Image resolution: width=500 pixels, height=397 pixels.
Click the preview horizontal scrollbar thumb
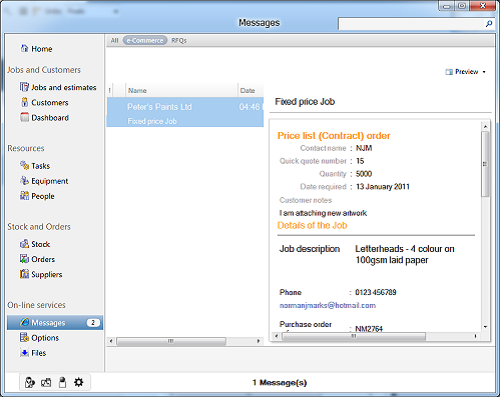[x=354, y=336]
